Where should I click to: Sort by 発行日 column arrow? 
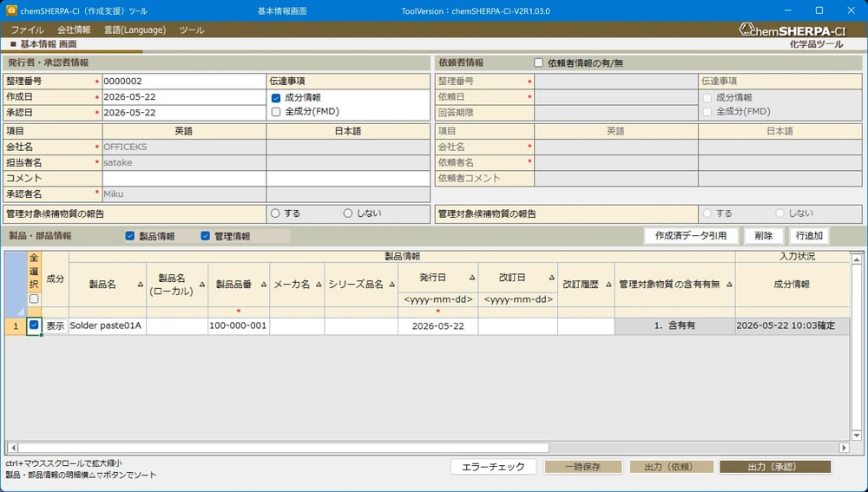472,278
